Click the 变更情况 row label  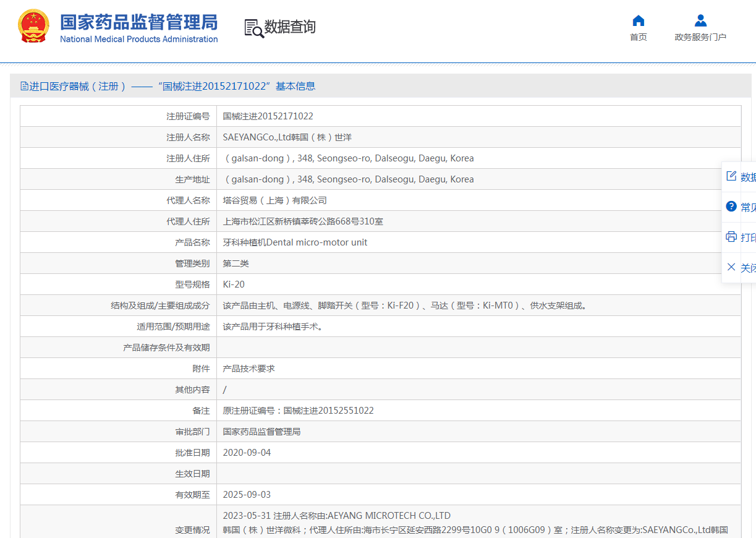tap(192, 530)
